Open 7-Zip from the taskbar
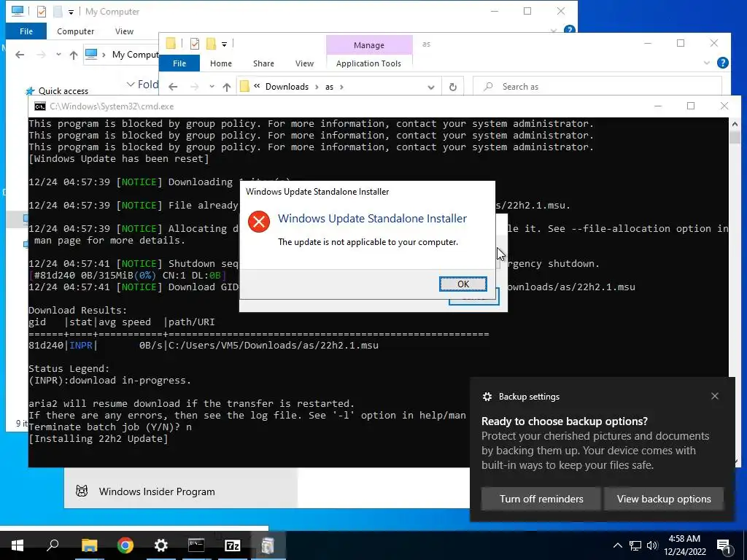747x560 pixels. click(232, 545)
